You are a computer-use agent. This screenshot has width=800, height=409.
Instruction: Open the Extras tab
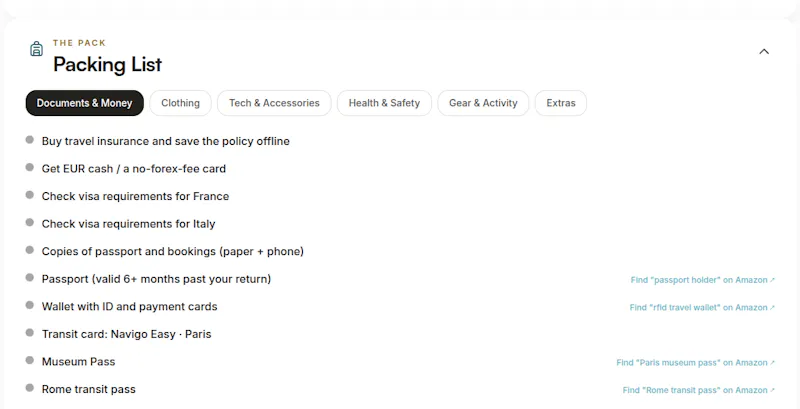[x=561, y=103]
